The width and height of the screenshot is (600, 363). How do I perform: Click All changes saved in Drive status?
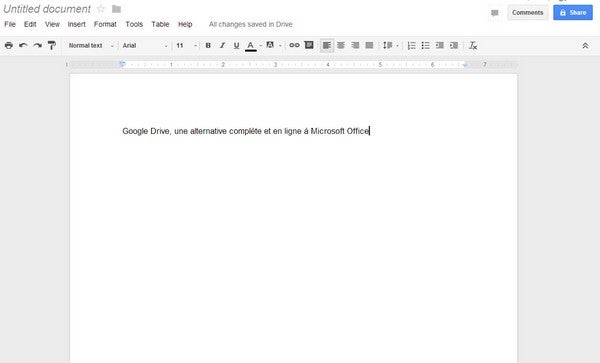(x=251, y=24)
